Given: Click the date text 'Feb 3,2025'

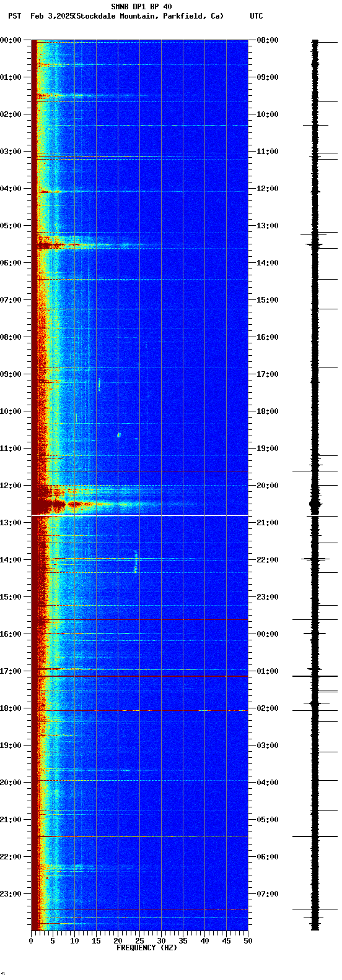Looking at the screenshot, I should (x=52, y=16).
